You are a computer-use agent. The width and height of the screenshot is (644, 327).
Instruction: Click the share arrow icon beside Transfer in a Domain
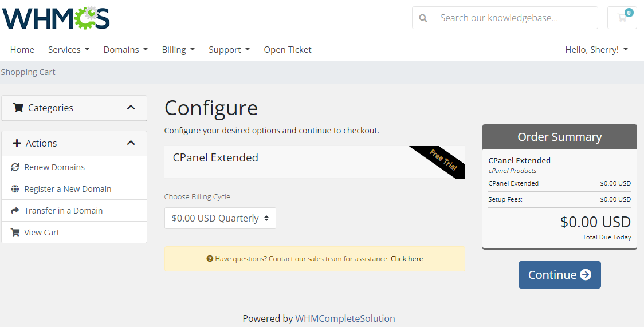(x=15, y=211)
